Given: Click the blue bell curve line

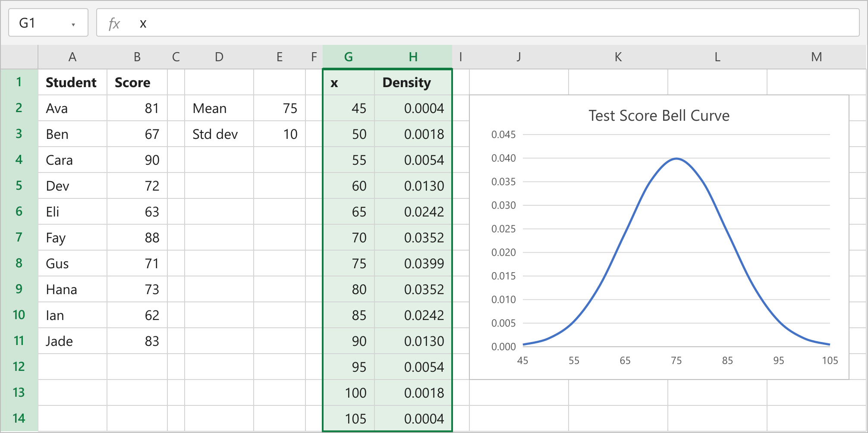Looking at the screenshot, I should coord(676,159).
